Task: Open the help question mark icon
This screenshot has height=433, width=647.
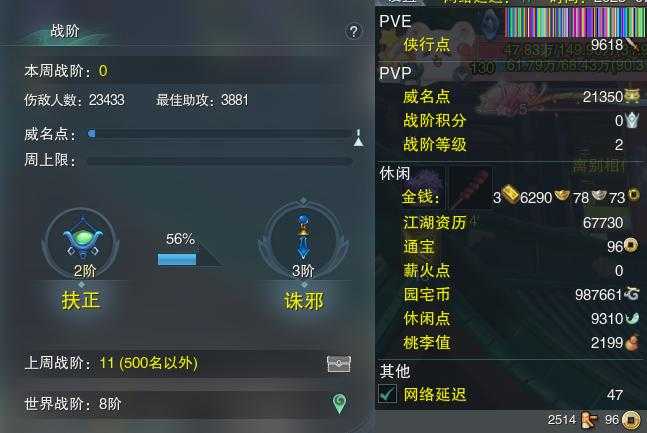Action: pos(354,31)
